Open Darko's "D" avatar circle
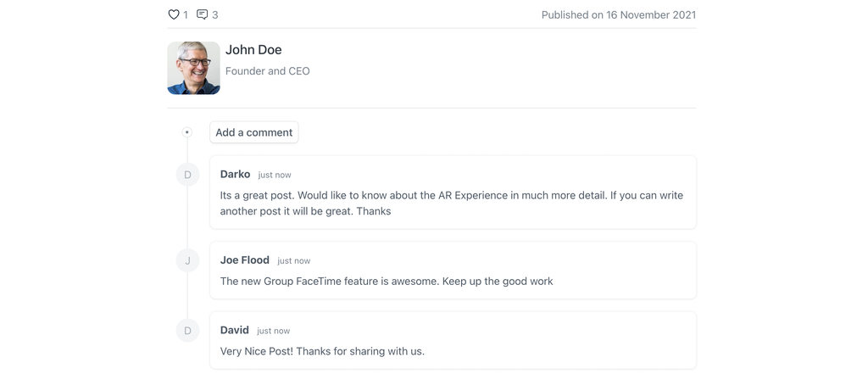Screen dimensions: 868x374 (x=187, y=175)
